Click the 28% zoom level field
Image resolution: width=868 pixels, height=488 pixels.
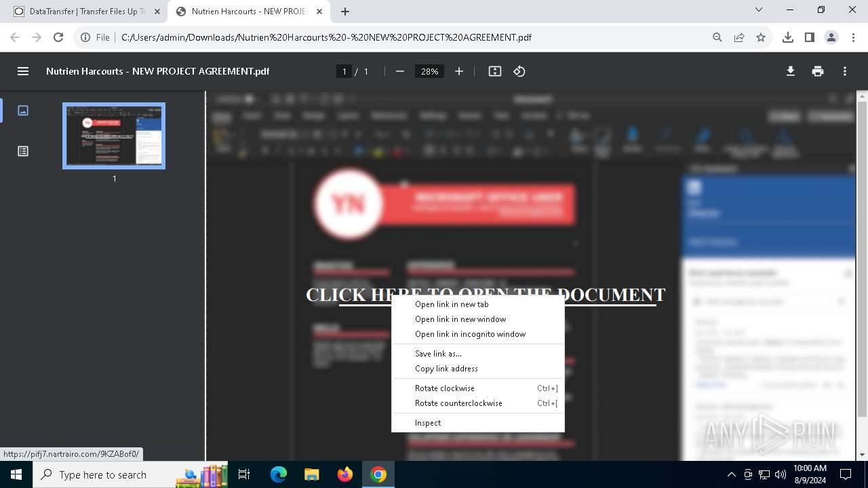pos(429,71)
